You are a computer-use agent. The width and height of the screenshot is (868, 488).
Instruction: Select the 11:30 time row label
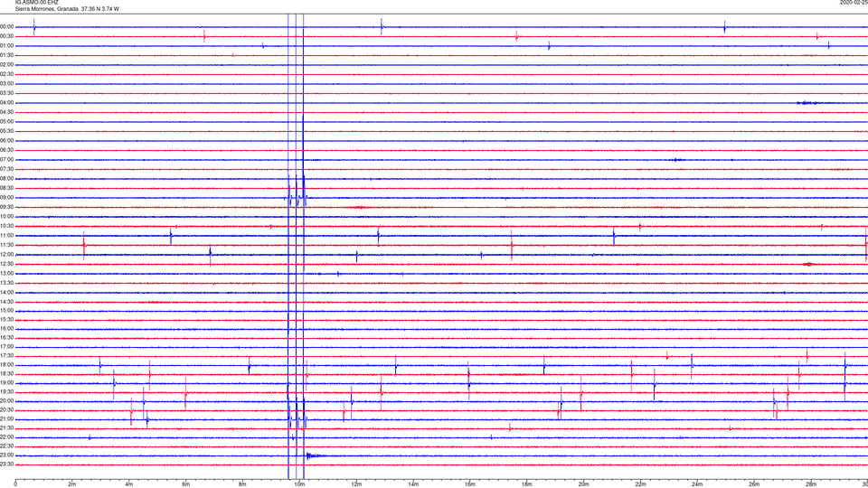click(7, 245)
